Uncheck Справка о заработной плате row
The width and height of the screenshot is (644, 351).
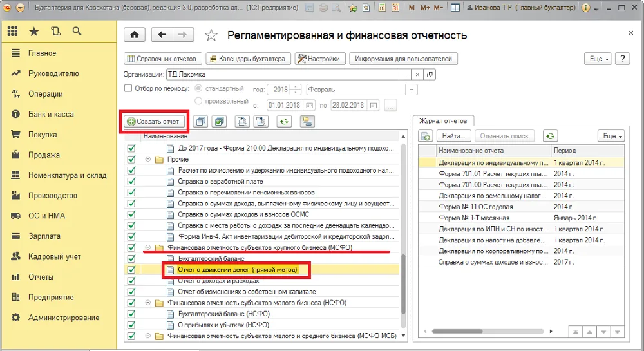[131, 181]
